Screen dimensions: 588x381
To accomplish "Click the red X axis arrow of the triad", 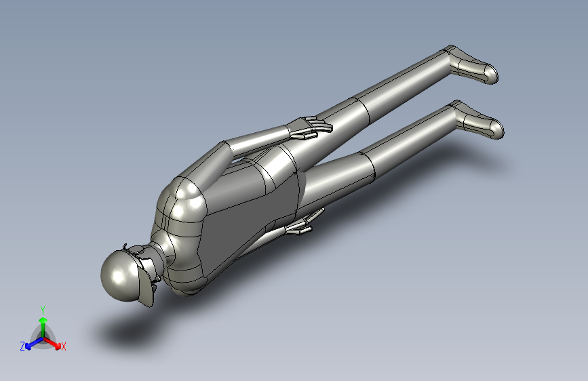I will tap(52, 343).
